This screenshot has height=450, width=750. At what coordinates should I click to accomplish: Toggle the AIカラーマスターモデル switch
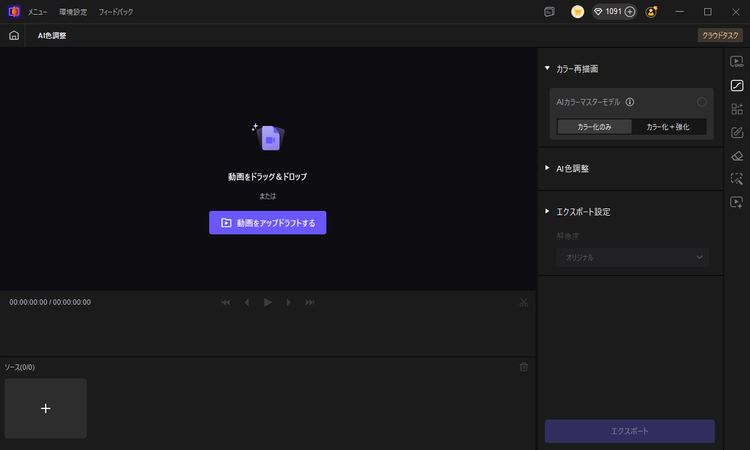coord(701,102)
